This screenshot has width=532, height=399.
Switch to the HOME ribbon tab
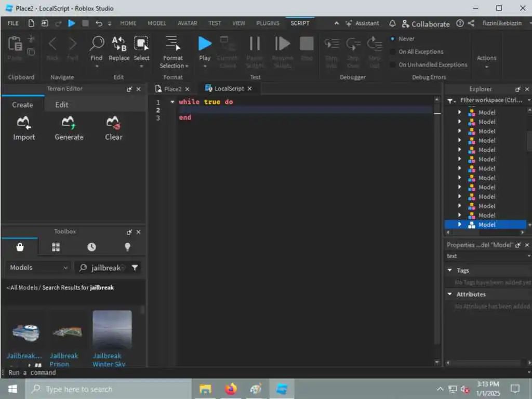pos(128,23)
